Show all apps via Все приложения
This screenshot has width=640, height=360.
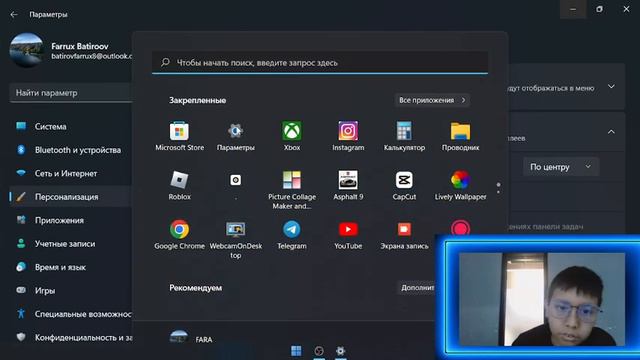point(432,100)
